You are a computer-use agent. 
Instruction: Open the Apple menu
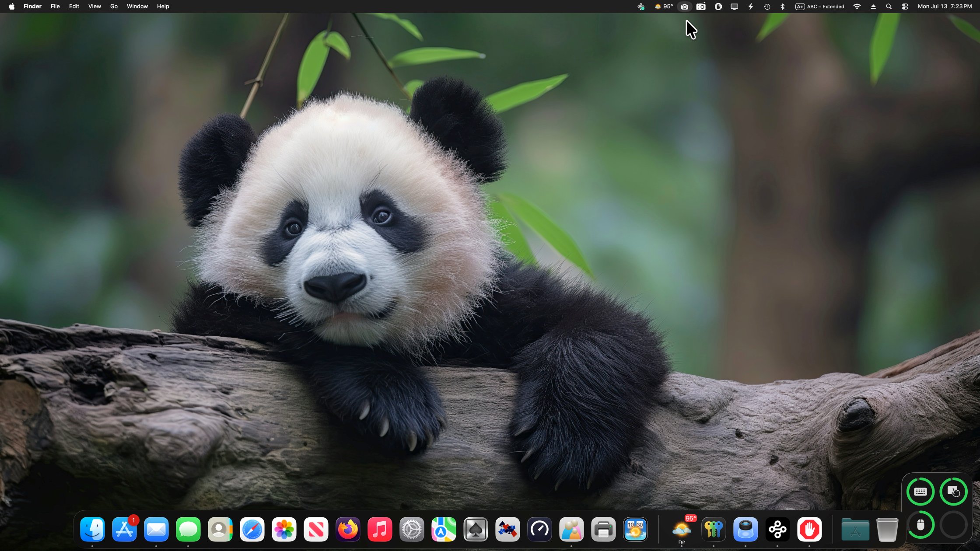click(x=12, y=7)
